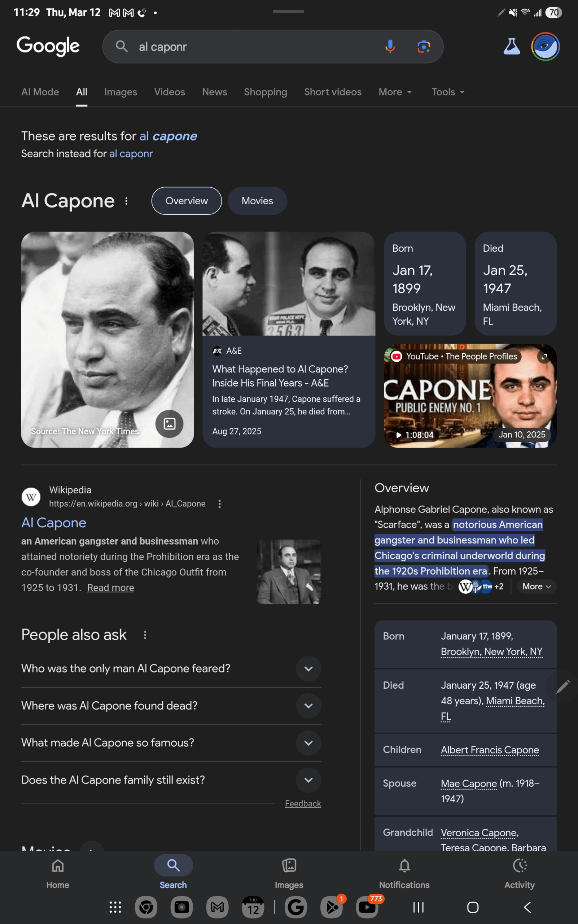Open the Tools dropdown
This screenshot has width=578, height=924.
pyautogui.click(x=448, y=92)
